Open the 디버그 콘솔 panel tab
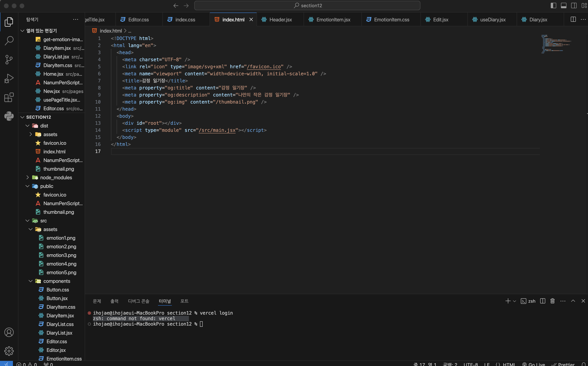This screenshot has width=588, height=366. (x=139, y=301)
